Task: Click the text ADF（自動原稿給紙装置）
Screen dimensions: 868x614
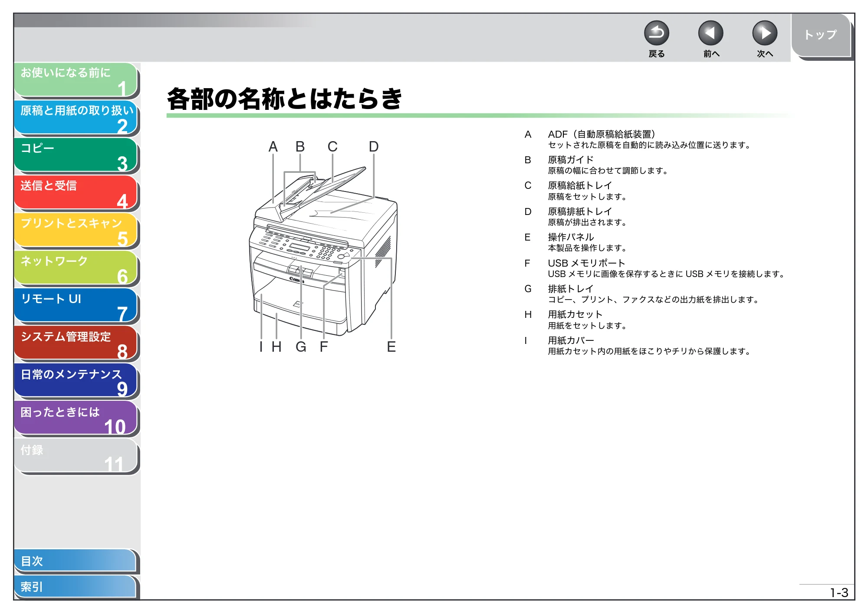Action: click(x=602, y=134)
